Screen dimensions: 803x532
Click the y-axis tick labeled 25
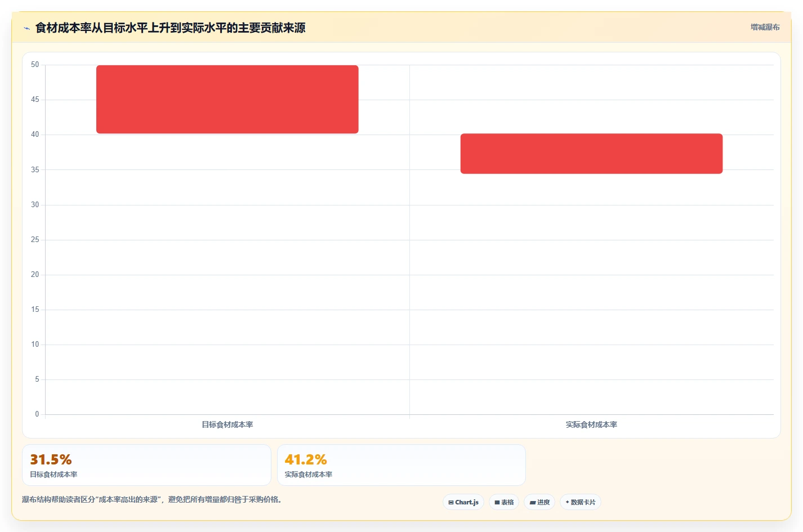(35, 240)
